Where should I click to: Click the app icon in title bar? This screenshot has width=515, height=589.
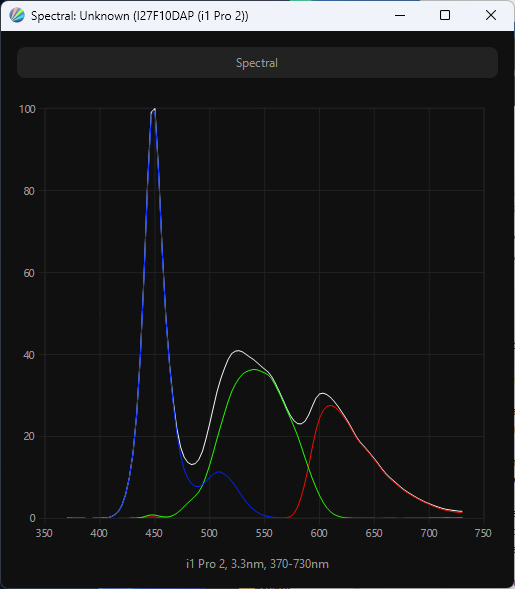click(x=17, y=16)
